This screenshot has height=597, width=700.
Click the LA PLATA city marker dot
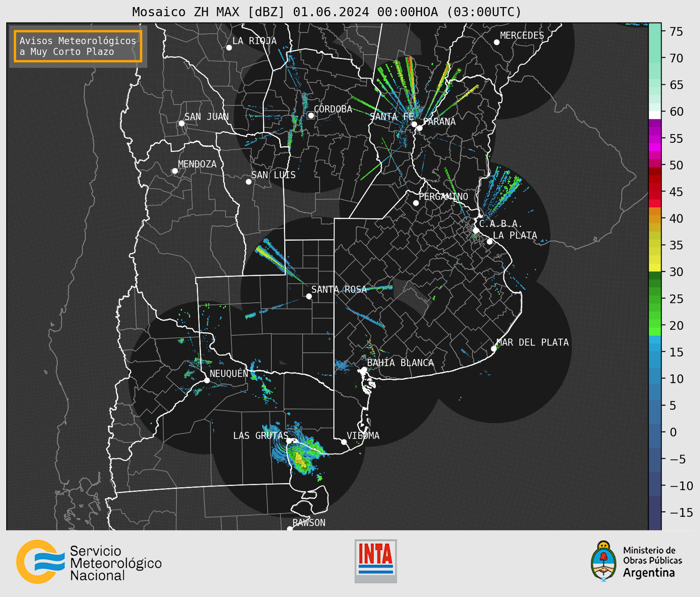(490, 242)
